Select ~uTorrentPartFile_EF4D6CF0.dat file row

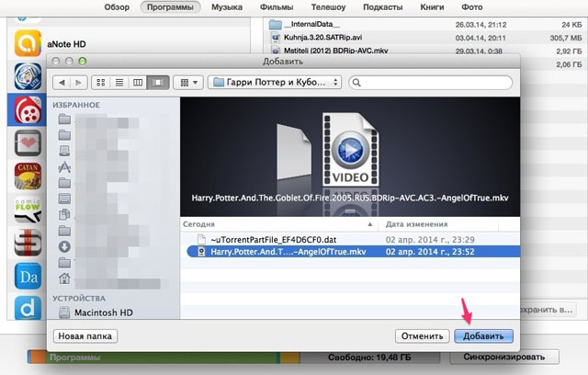coord(350,239)
